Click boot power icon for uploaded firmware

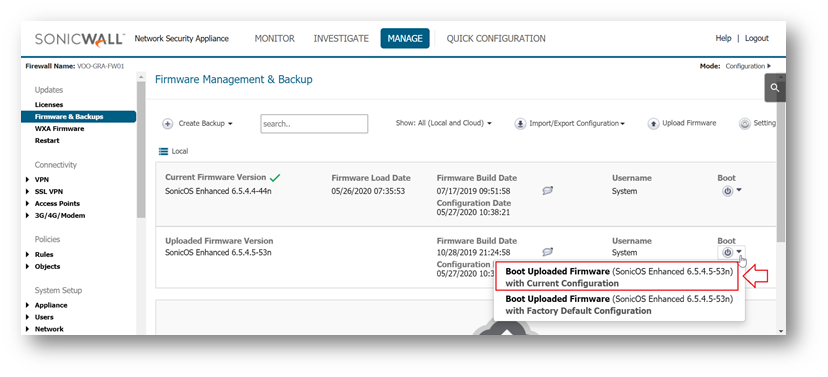coord(727,252)
